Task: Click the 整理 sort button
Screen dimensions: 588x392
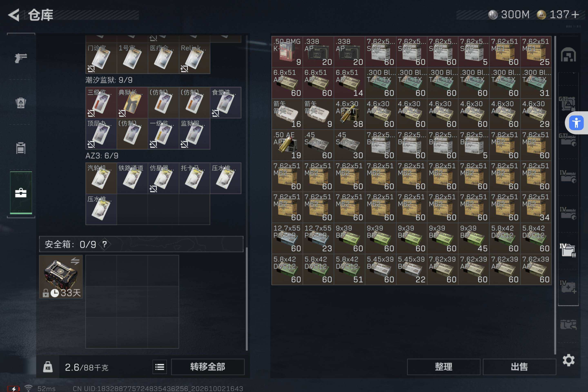Action: 443,367
